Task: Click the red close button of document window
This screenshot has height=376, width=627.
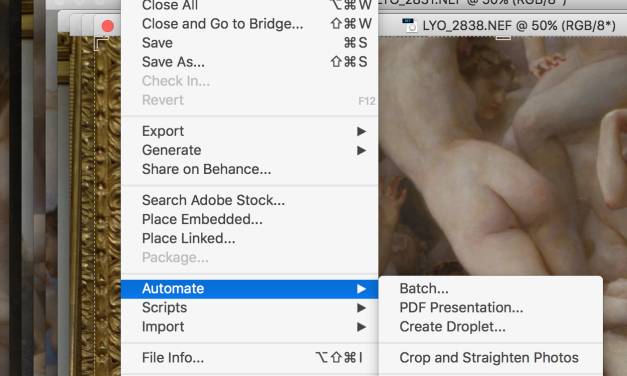Action: pyautogui.click(x=108, y=26)
